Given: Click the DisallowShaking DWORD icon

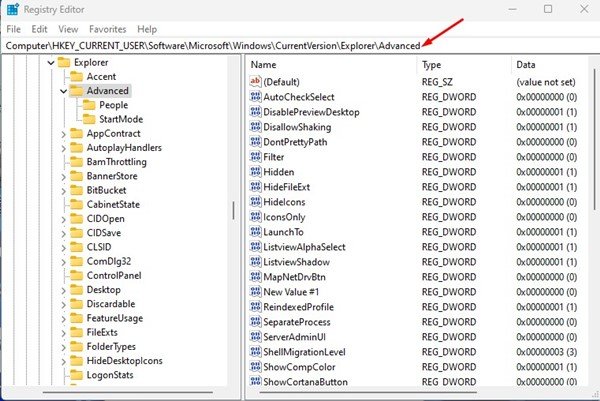Looking at the screenshot, I should 255,127.
